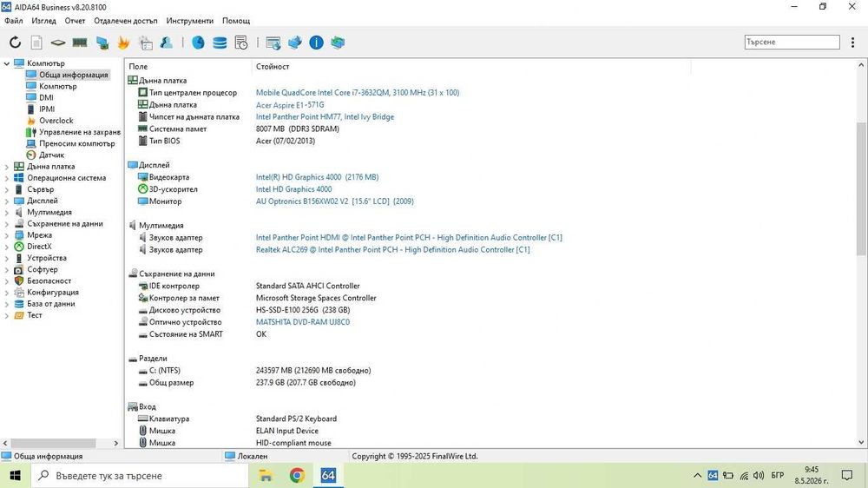Click the AIDA64 taskbar button

[328, 475]
